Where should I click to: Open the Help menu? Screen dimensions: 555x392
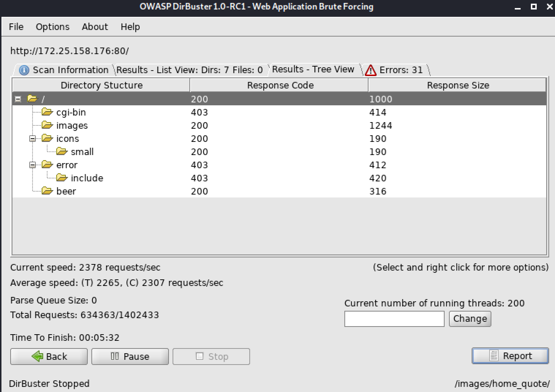[x=130, y=27]
